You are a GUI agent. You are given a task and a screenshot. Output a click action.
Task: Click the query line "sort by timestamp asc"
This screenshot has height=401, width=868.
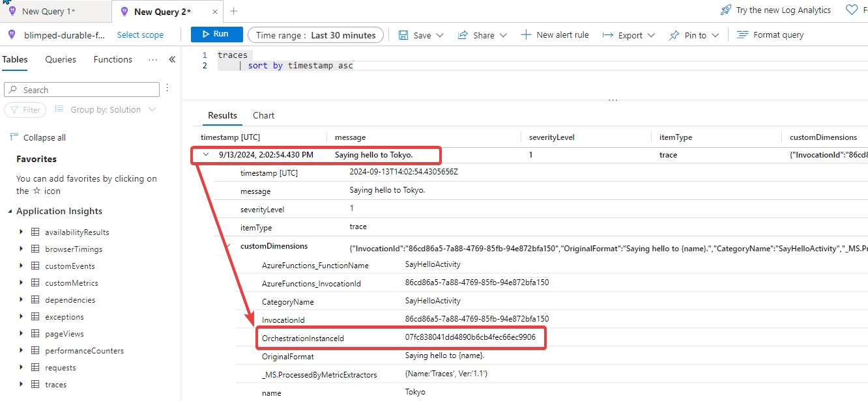[x=300, y=66]
